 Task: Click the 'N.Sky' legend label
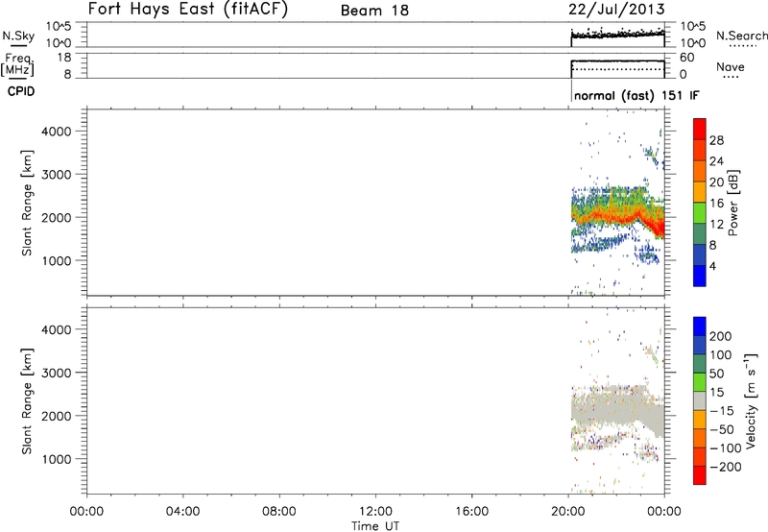click(18, 36)
